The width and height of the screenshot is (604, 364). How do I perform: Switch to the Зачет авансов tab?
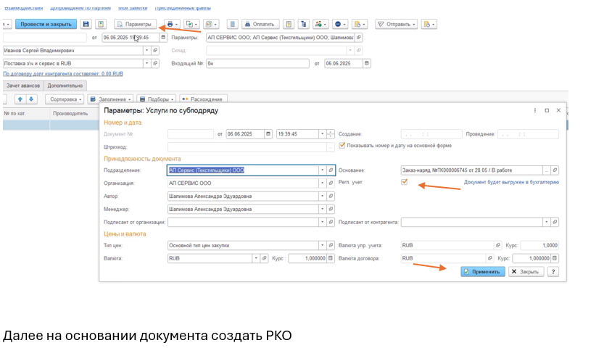point(22,86)
